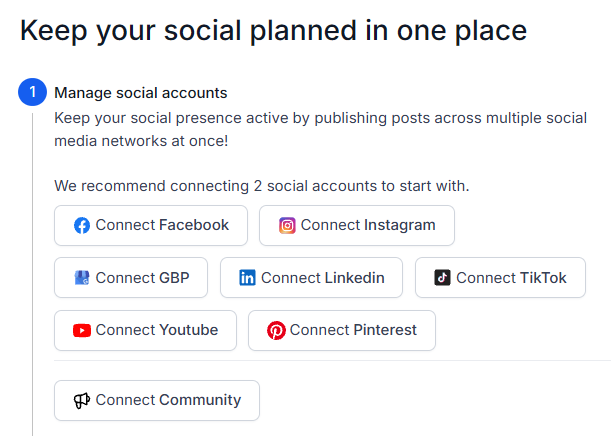The width and height of the screenshot is (611, 439).
Task: Choose the Connect GBP button
Action: 132,278
